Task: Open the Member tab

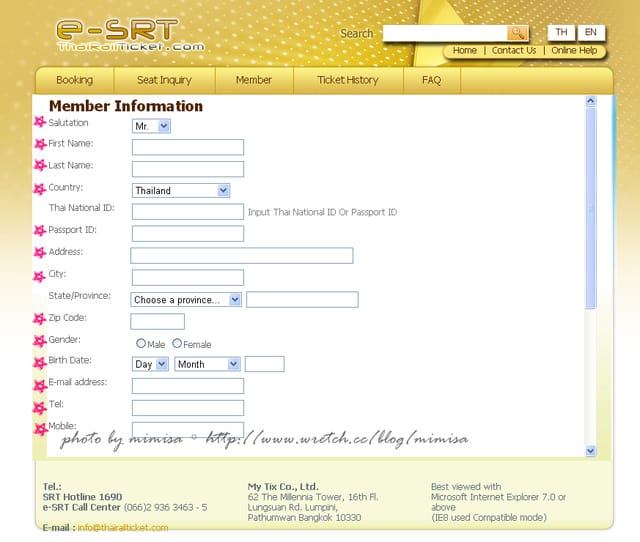Action: 254,80
